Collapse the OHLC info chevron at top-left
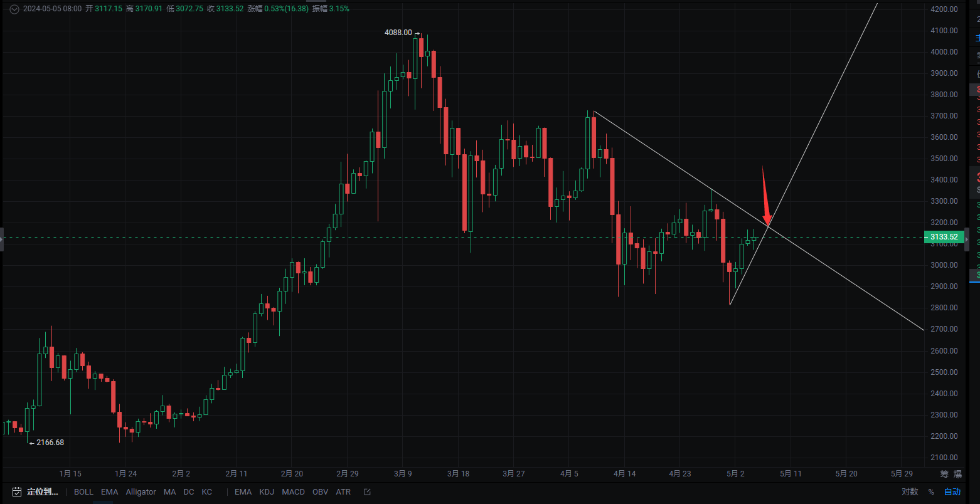 click(14, 9)
